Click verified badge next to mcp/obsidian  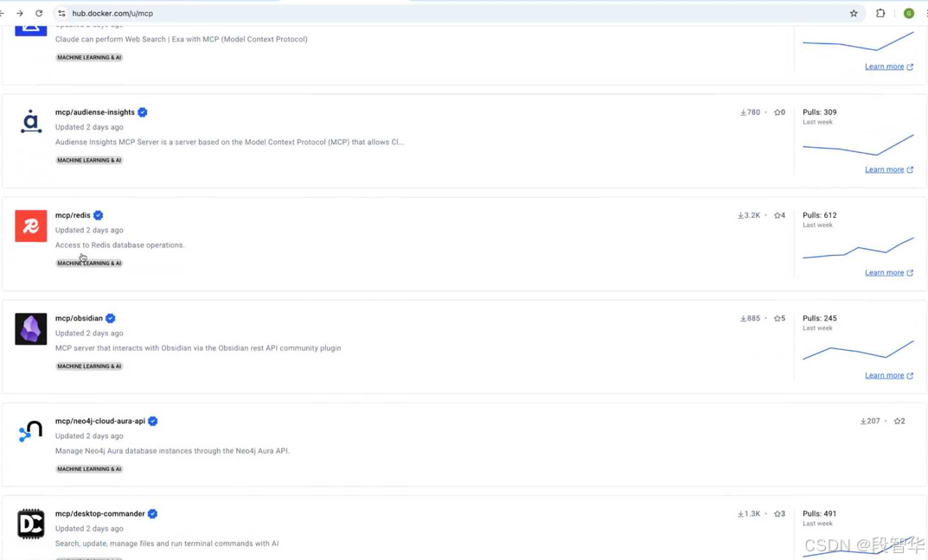(x=110, y=318)
